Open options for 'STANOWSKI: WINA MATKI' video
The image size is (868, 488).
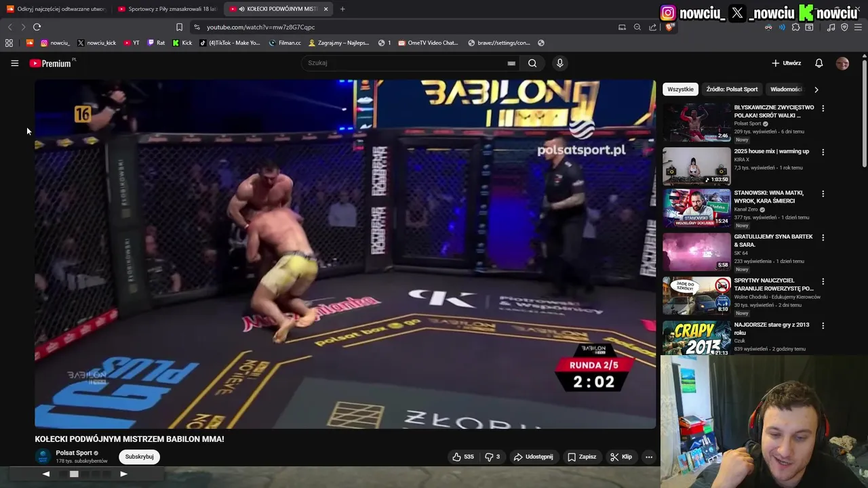(823, 194)
